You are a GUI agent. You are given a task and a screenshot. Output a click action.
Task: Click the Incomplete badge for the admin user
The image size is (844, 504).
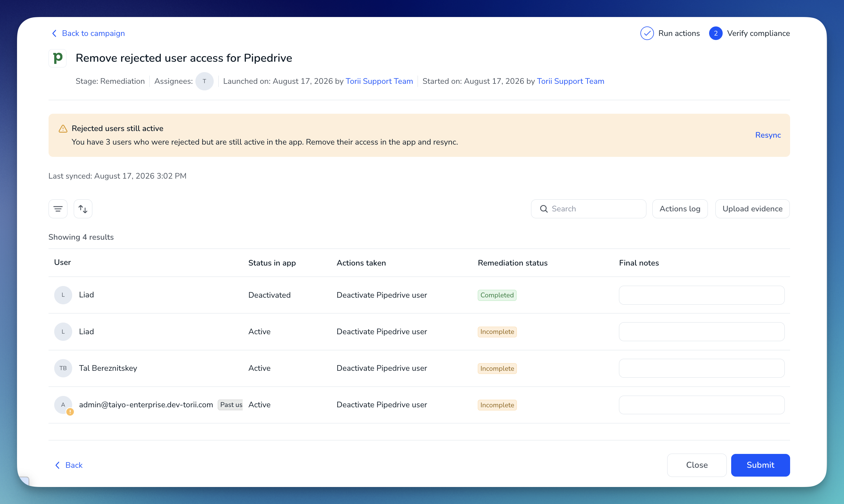[x=497, y=405]
